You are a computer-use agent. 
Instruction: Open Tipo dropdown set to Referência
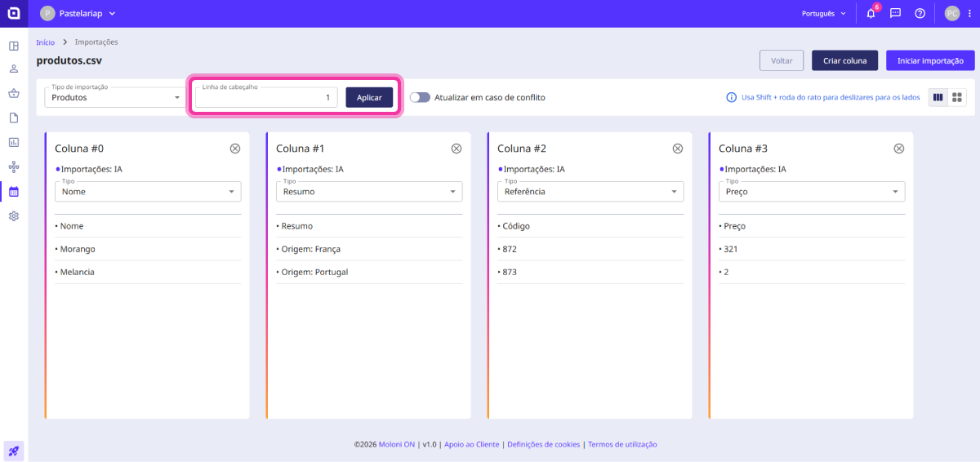coord(590,192)
